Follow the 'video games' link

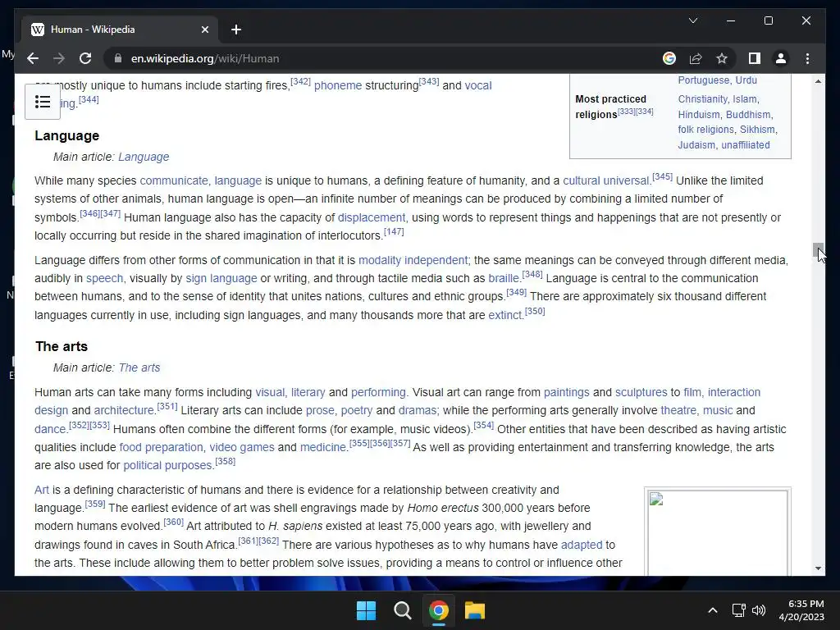point(242,447)
